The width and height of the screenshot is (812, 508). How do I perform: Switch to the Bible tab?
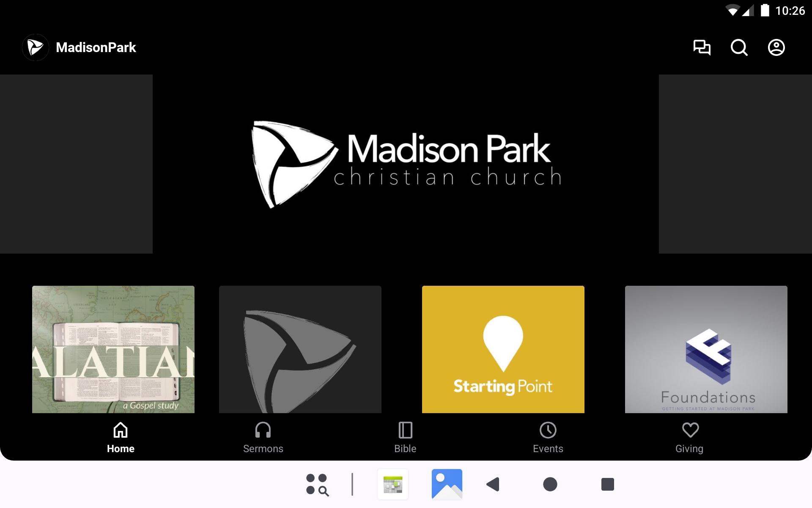(x=405, y=438)
